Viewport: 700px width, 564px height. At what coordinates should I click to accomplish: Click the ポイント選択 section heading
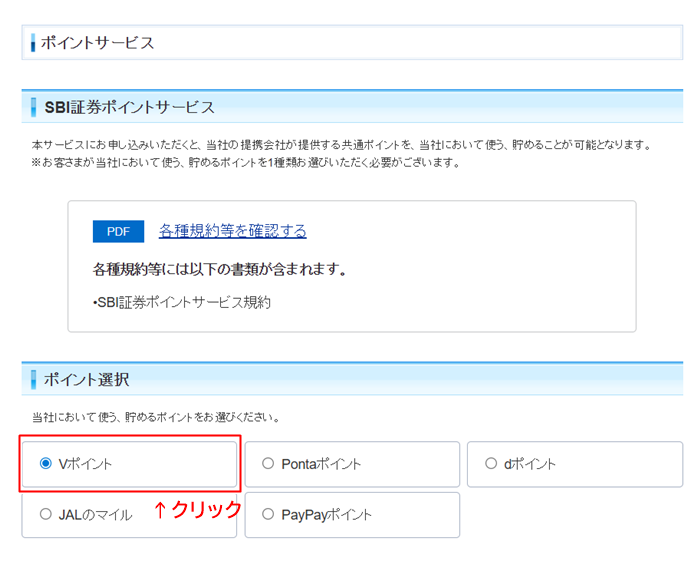click(86, 380)
